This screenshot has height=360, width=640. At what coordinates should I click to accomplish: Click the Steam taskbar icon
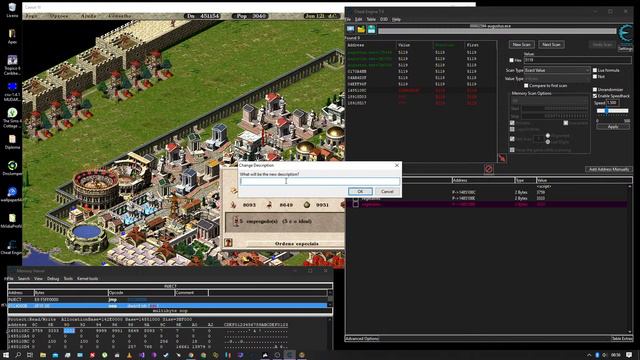(x=166, y=355)
